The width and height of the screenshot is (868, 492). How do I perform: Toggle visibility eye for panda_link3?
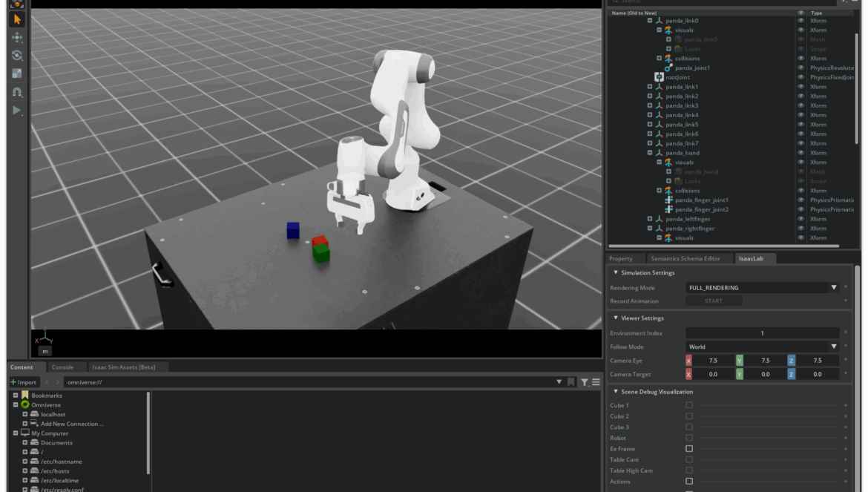800,105
